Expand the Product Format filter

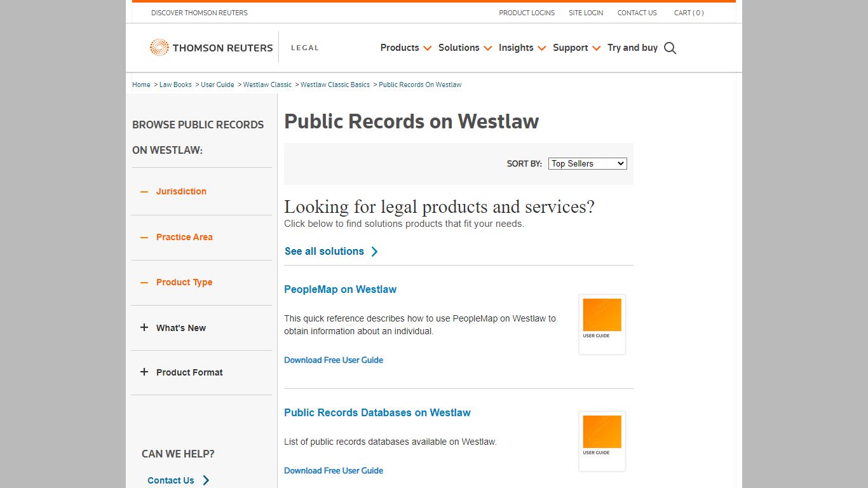(x=144, y=372)
